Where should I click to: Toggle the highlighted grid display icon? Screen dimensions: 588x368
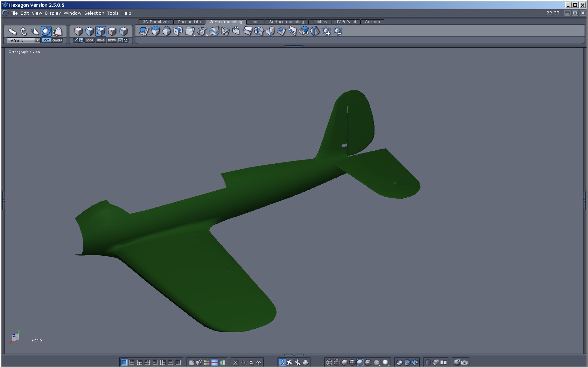click(215, 362)
